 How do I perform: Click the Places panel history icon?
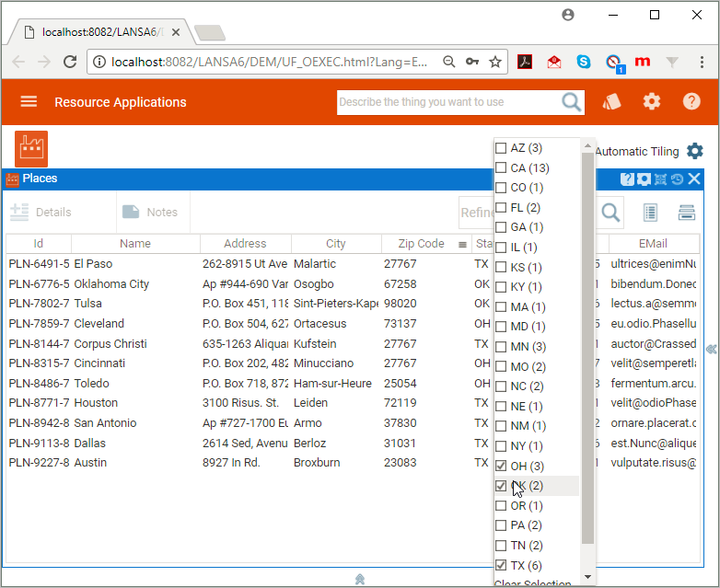(x=677, y=179)
